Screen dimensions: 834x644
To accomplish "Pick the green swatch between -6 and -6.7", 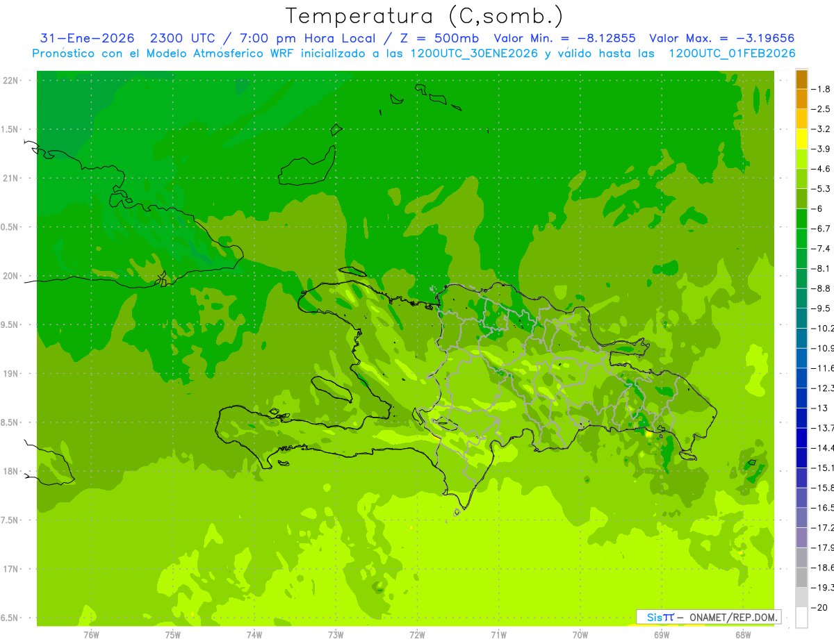I will point(801,219).
